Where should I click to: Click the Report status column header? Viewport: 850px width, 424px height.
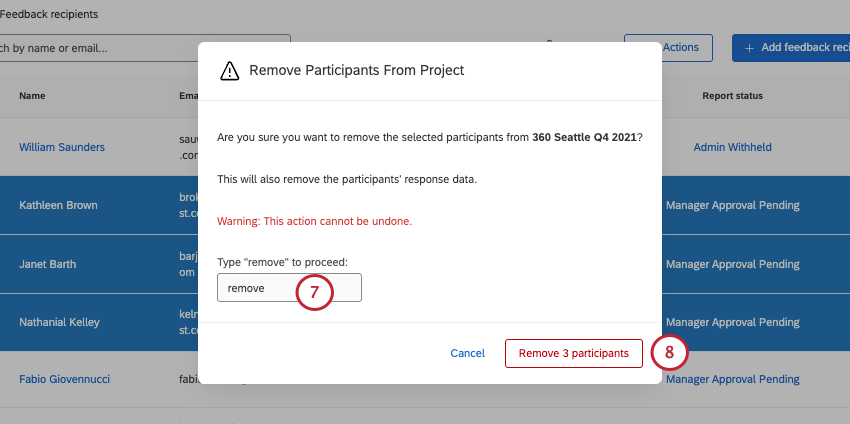click(x=732, y=96)
